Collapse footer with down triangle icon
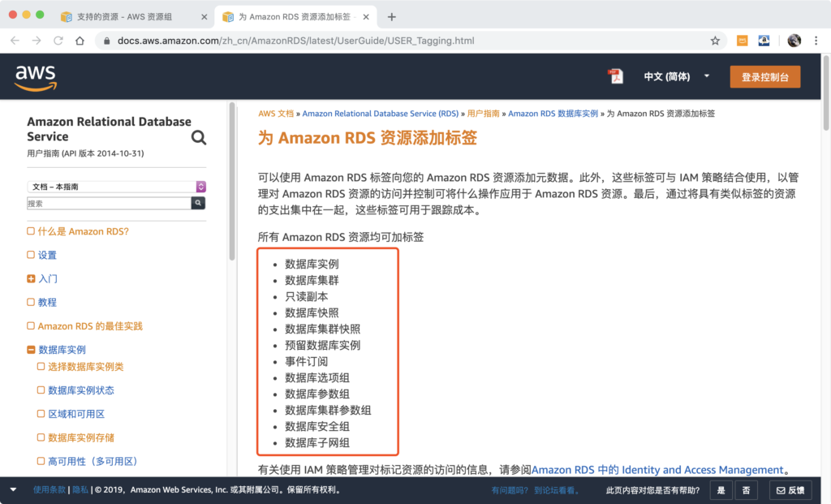Image resolution: width=831 pixels, height=504 pixels. pos(13,489)
